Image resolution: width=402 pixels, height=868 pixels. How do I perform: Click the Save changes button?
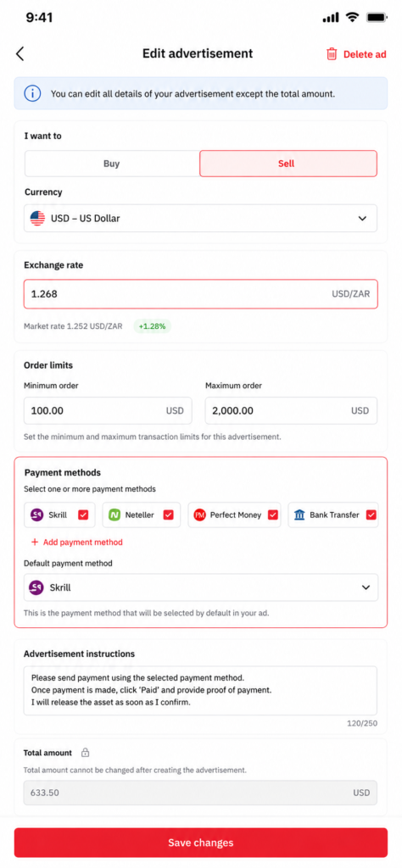(201, 843)
